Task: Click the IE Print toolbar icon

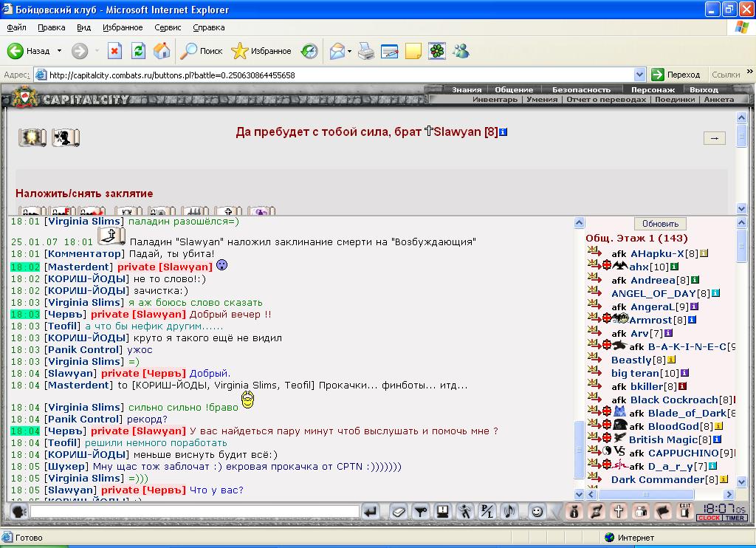Action: point(366,51)
